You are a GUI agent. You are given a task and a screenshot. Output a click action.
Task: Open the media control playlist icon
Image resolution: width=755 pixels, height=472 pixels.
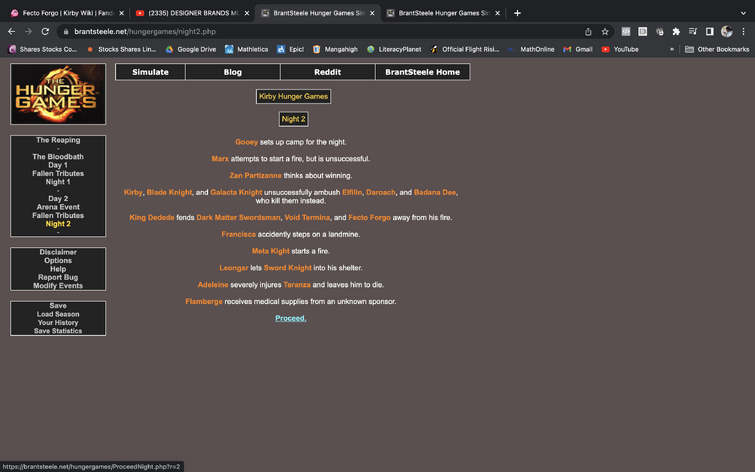692,31
